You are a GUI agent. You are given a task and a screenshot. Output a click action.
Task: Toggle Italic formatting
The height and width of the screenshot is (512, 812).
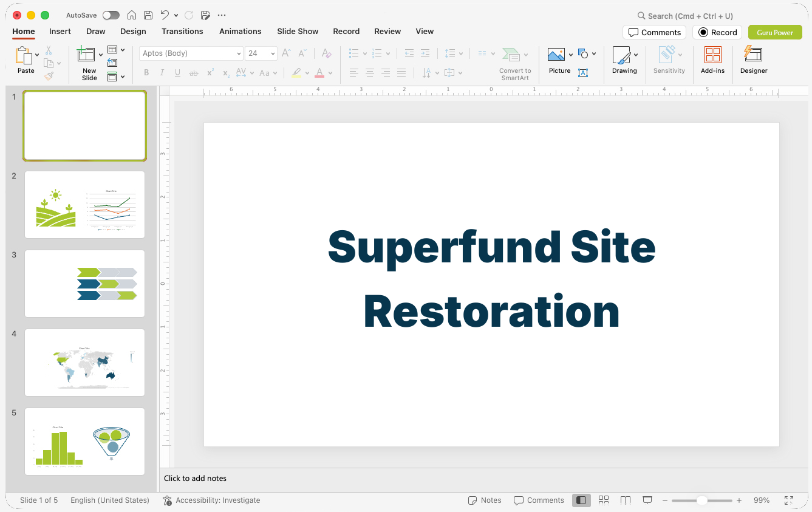point(162,73)
